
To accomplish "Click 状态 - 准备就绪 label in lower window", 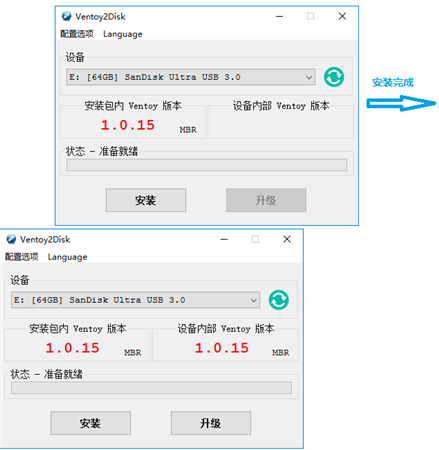I will tap(46, 374).
